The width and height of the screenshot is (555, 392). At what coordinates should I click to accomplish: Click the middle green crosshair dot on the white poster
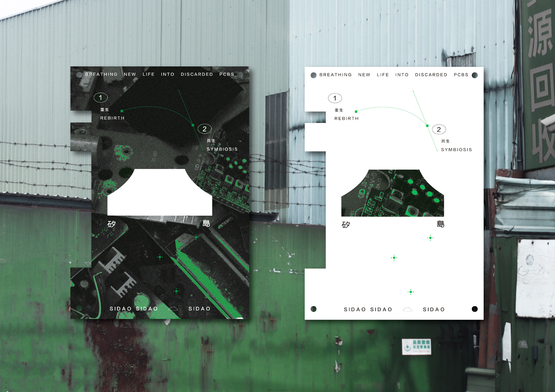[394, 258]
